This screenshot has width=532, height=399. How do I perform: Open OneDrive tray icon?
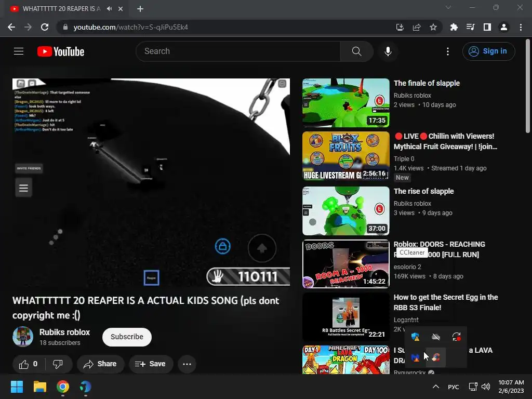tap(436, 337)
